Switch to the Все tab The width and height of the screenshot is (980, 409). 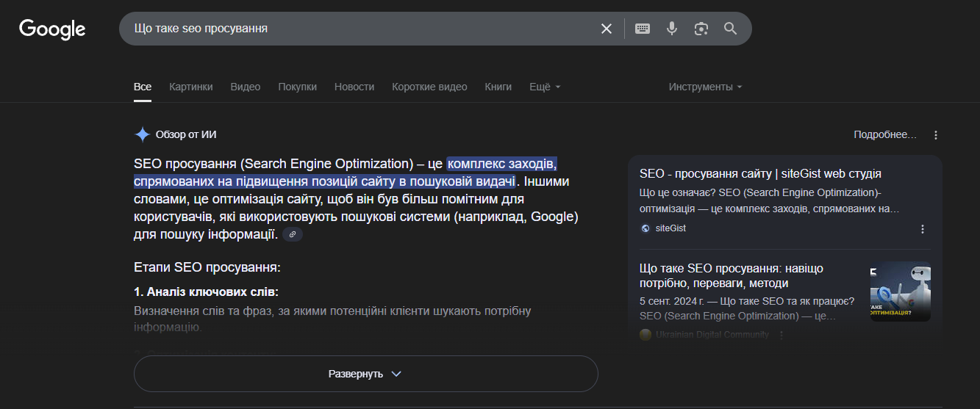[143, 87]
